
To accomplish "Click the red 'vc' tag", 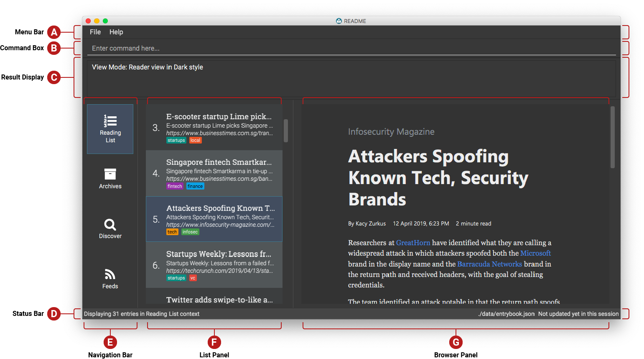I will tap(193, 278).
